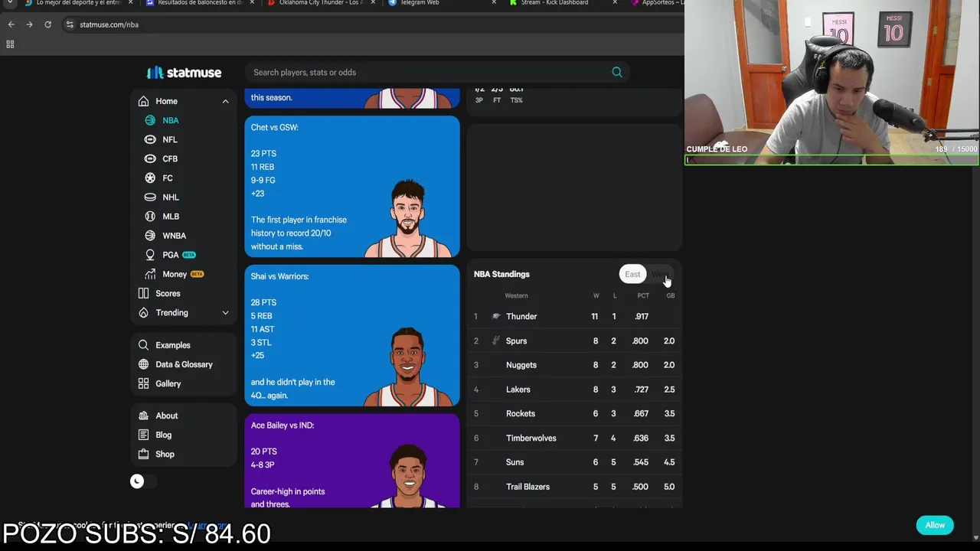
Task: Open Rockets team in standings
Action: [x=521, y=413]
